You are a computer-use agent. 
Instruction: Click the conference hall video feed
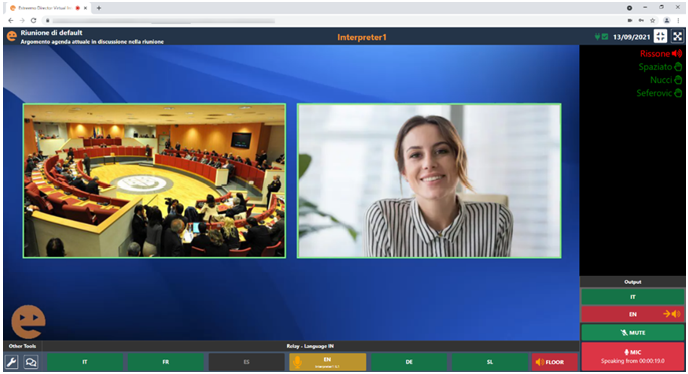tap(154, 180)
